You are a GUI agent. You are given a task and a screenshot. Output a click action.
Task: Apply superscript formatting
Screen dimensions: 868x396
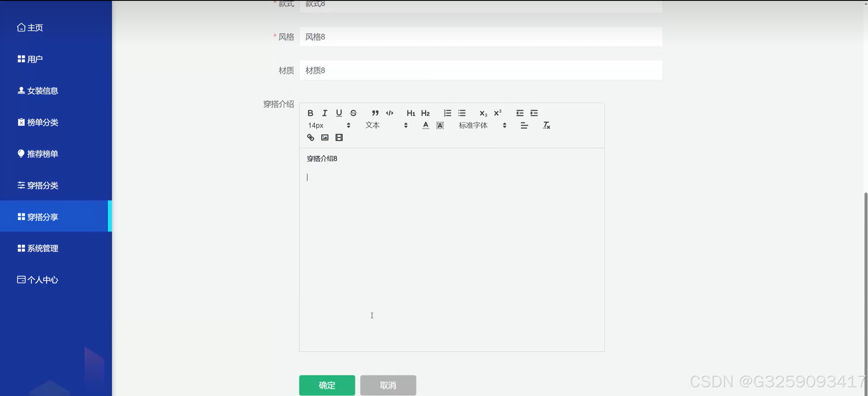tap(498, 113)
